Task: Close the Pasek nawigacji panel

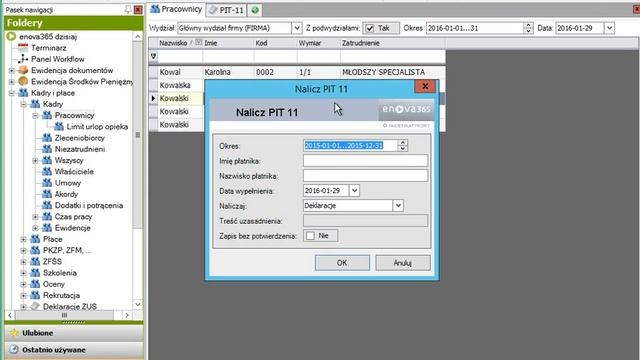Action: [138, 9]
